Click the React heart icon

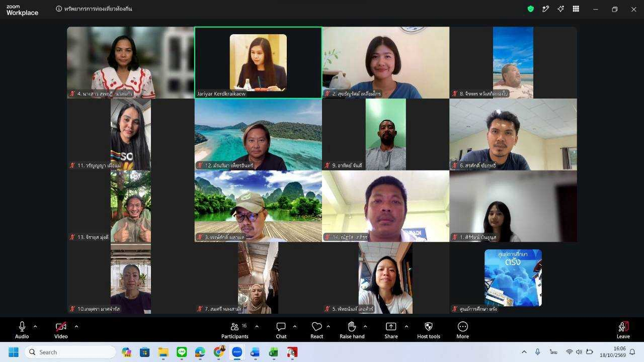click(316, 330)
